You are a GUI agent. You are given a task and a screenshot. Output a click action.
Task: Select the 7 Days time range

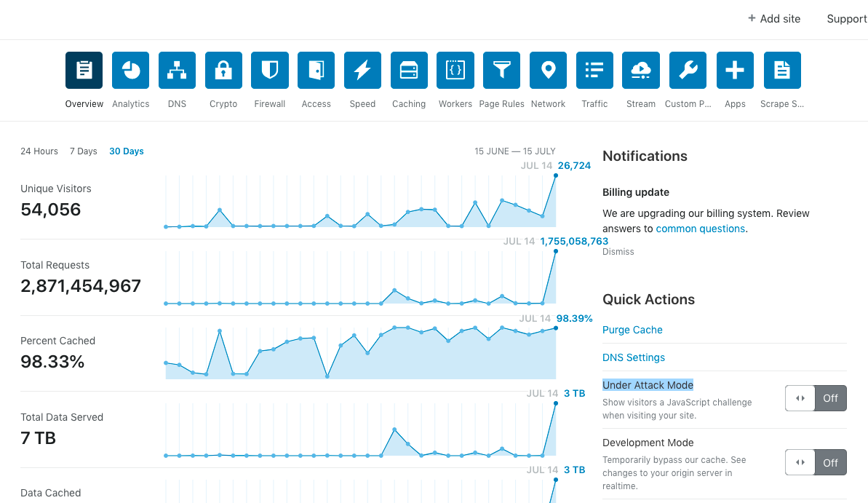coord(84,151)
